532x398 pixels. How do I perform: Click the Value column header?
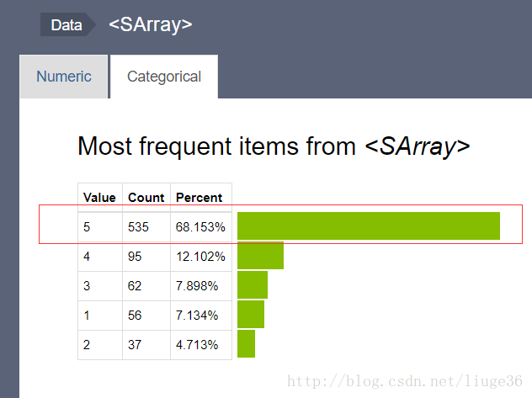pos(99,198)
